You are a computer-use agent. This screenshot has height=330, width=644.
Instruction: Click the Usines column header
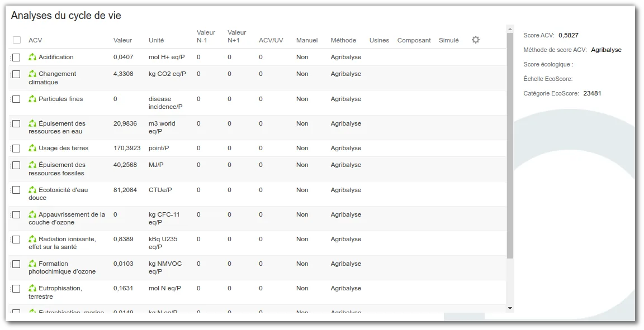379,40
